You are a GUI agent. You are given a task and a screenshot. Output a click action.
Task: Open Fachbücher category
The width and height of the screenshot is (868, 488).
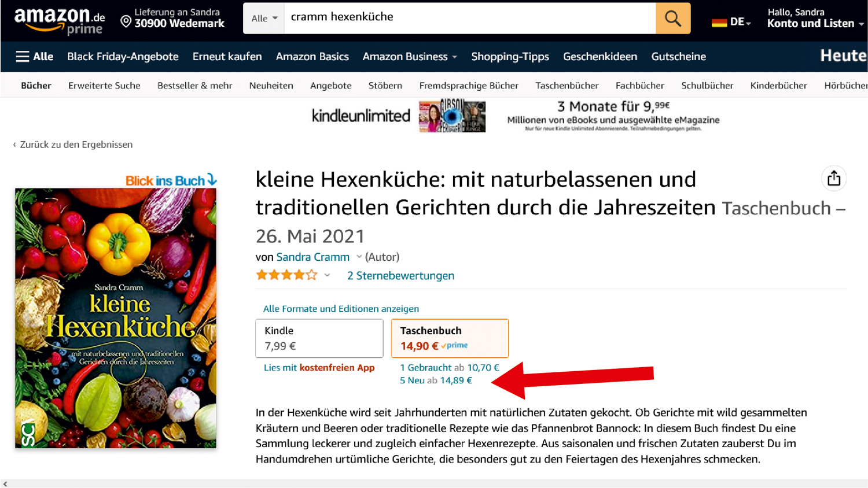[639, 86]
